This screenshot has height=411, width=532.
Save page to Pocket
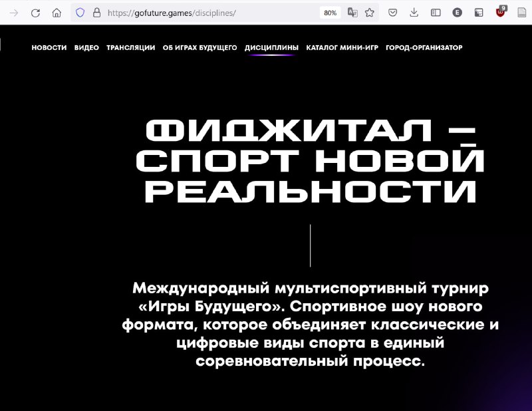(x=392, y=13)
